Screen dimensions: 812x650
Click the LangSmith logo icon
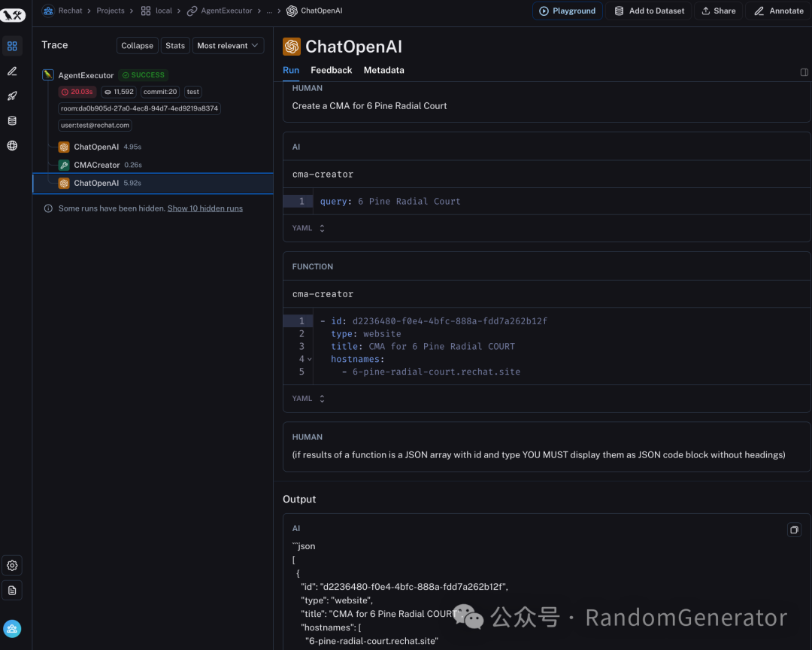coord(13,15)
